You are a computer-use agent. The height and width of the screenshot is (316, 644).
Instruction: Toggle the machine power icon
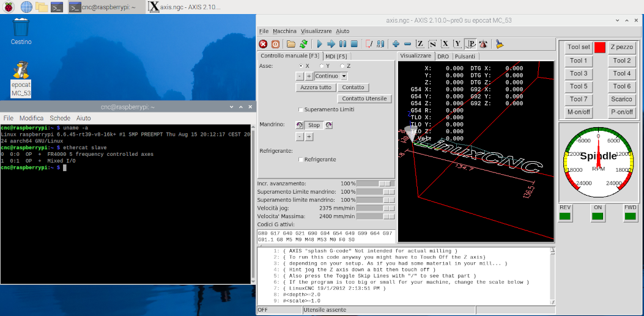275,44
